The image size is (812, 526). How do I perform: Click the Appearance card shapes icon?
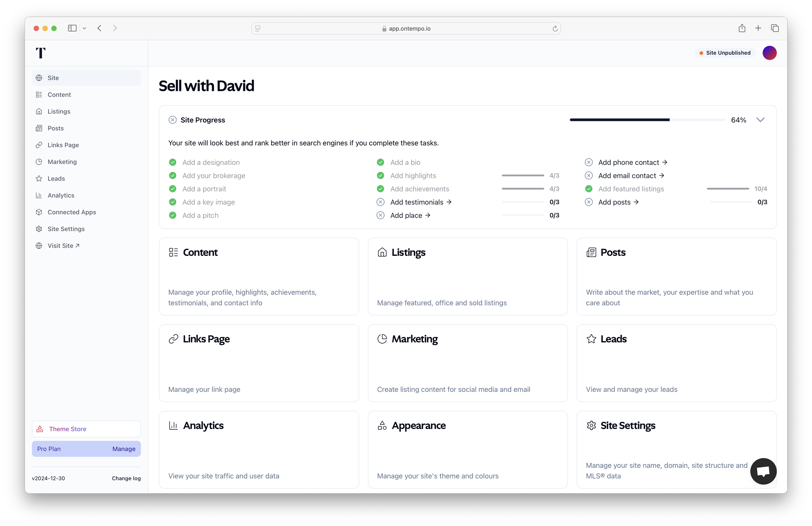[382, 425]
